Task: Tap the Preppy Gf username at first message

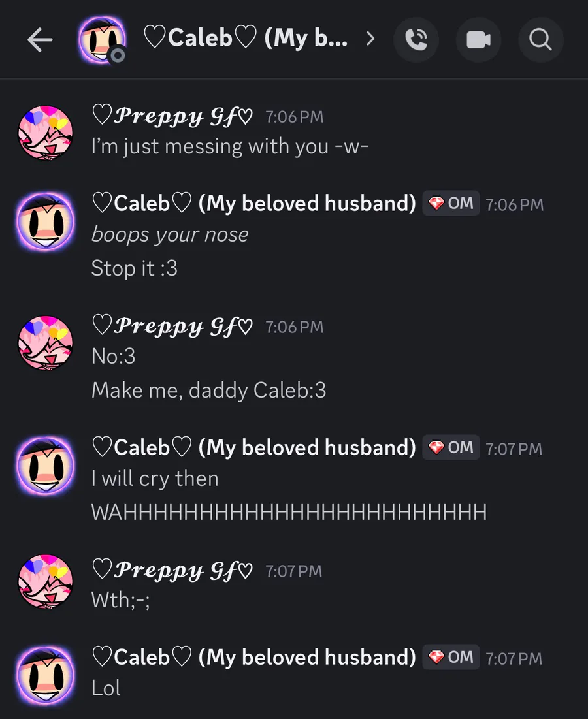Action: (172, 116)
